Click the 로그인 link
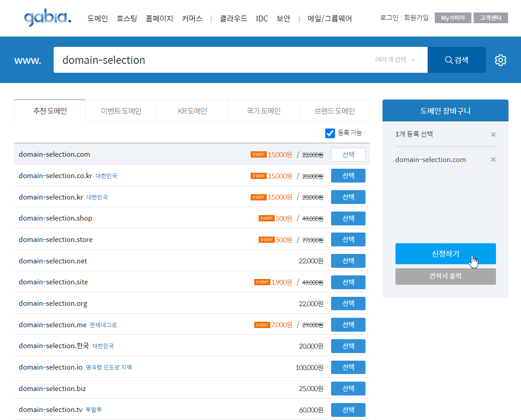The height and width of the screenshot is (420, 521). coord(389,17)
